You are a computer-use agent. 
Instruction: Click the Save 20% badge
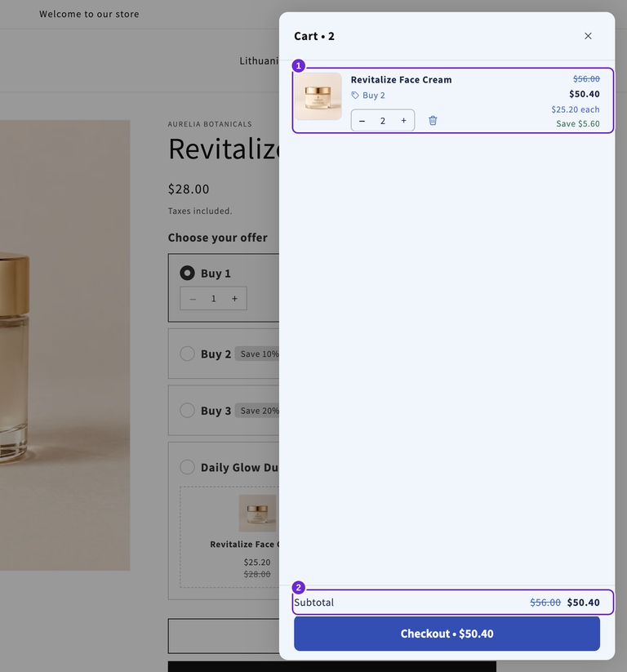click(x=259, y=411)
